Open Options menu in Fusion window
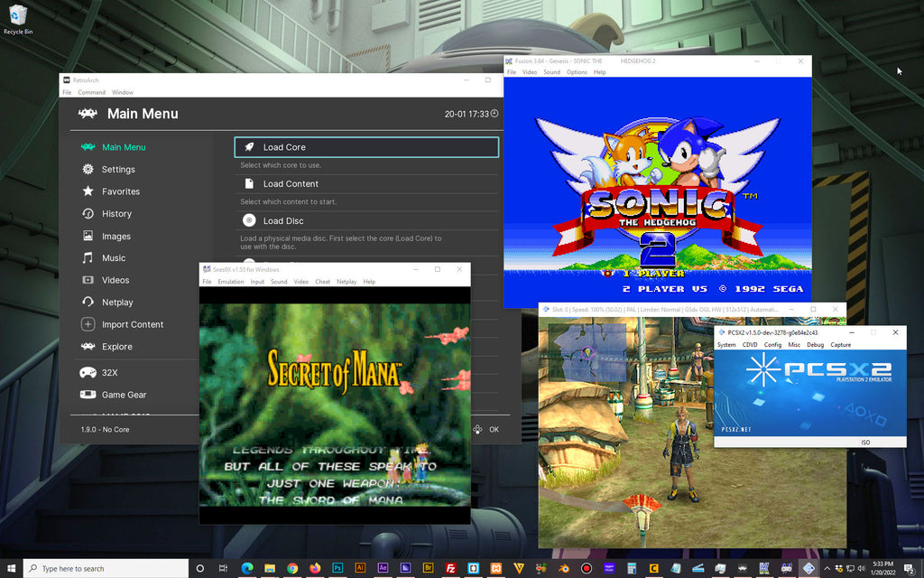This screenshot has width=924, height=578. click(577, 72)
